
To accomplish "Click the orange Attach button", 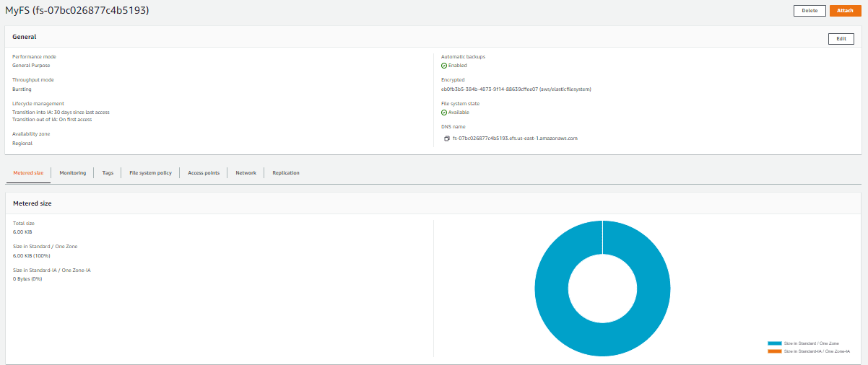I will (x=845, y=11).
